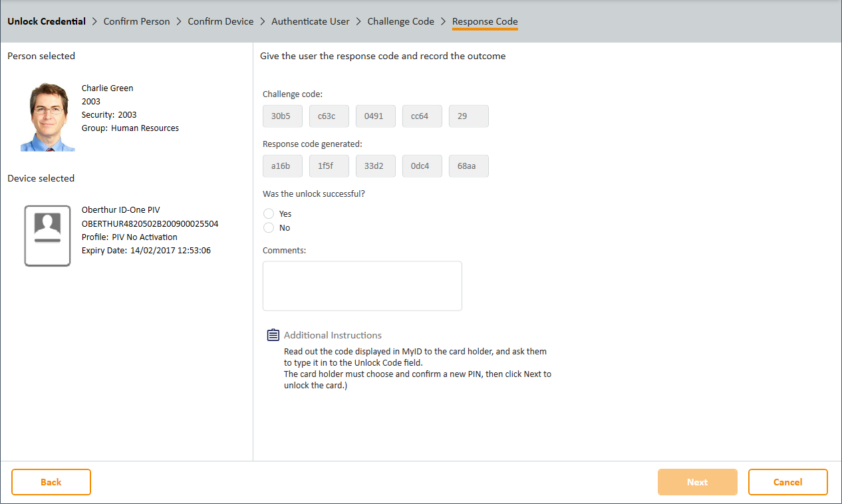Viewport: 842px width, 504px height.
Task: Go to the Unlock Credential breadcrumb step
Action: tap(47, 21)
